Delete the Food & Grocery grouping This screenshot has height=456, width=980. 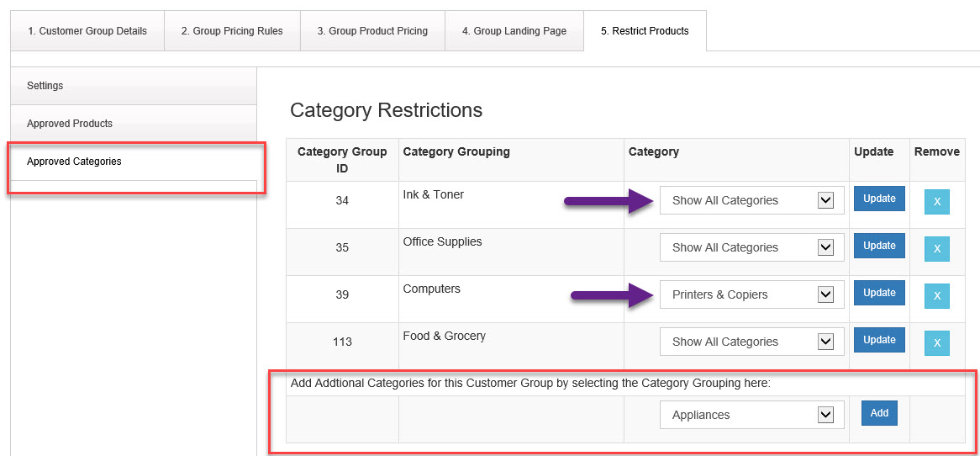[x=936, y=343]
